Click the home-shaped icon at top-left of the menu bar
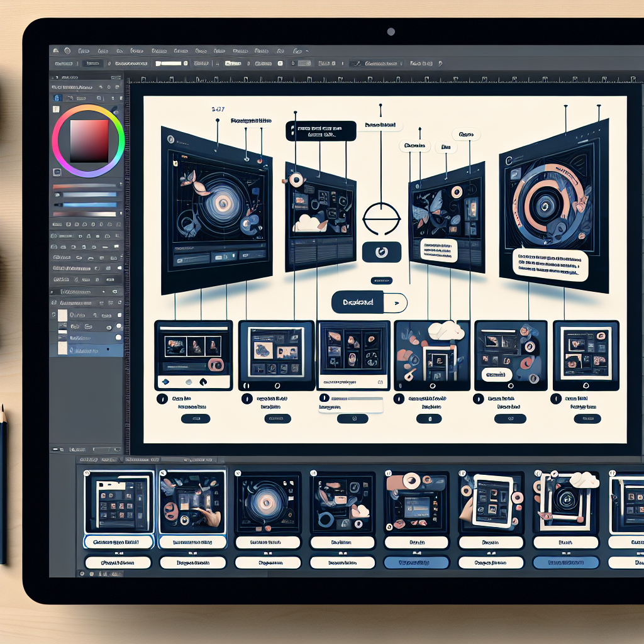Viewport: 644px width, 644px height. [56, 51]
